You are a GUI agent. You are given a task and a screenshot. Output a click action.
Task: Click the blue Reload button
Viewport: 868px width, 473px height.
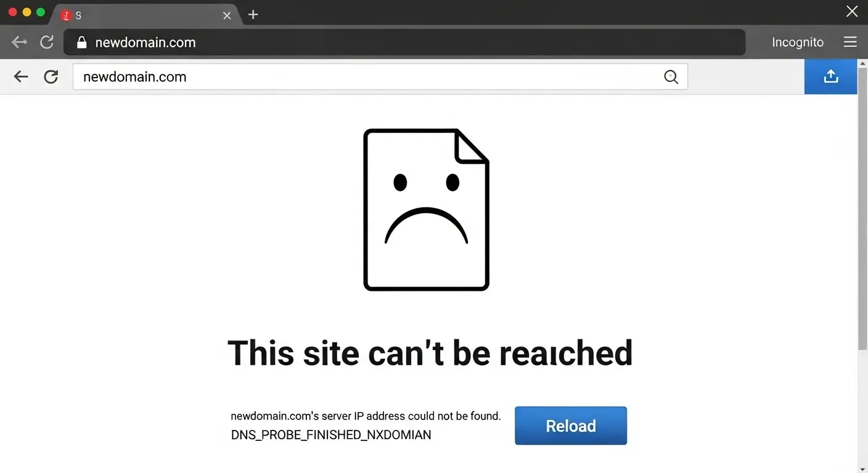(571, 426)
